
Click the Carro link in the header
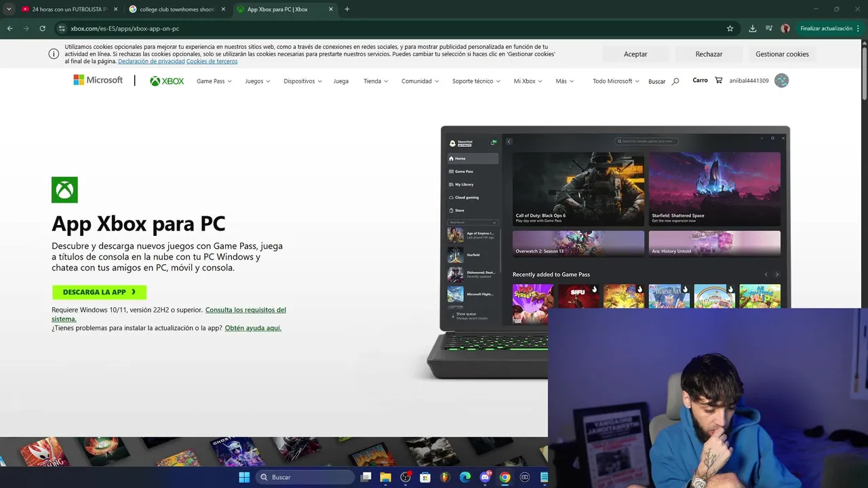pos(700,80)
